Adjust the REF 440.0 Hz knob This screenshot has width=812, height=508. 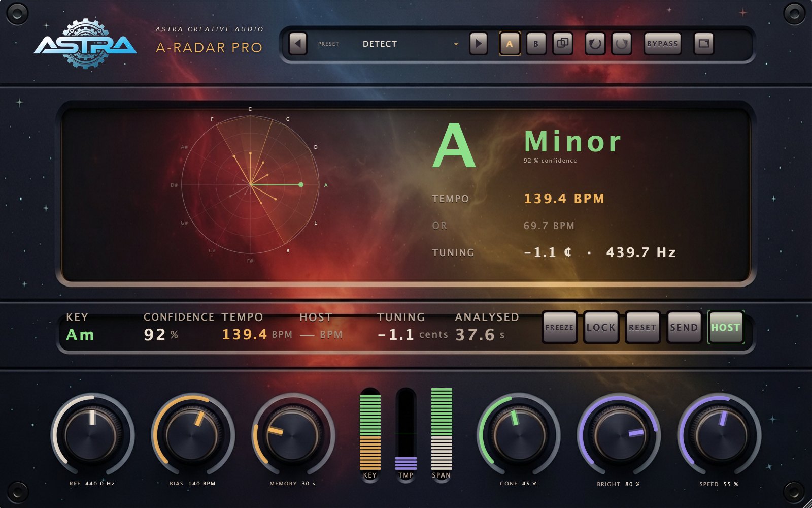click(92, 435)
